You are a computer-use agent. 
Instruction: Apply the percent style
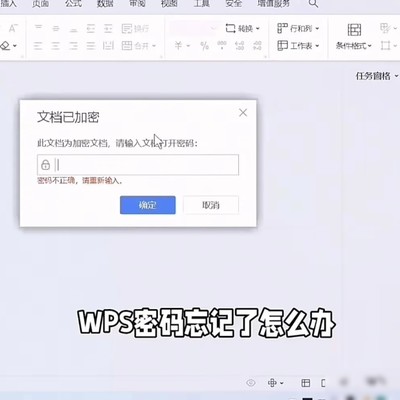[x=205, y=46]
